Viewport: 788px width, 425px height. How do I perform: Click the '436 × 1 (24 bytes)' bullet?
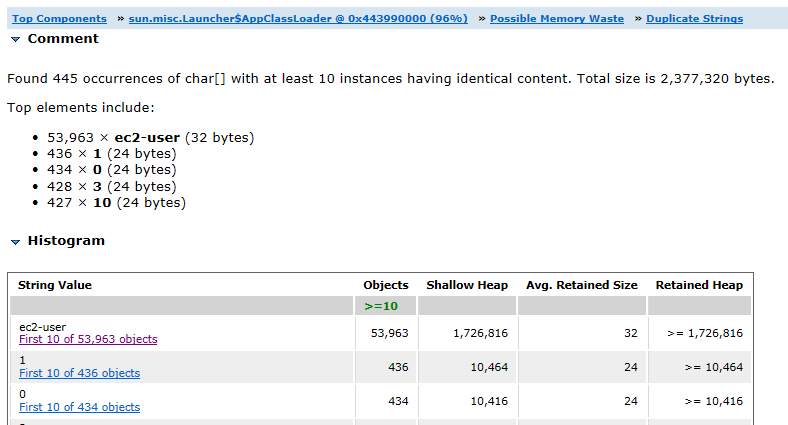tap(112, 154)
